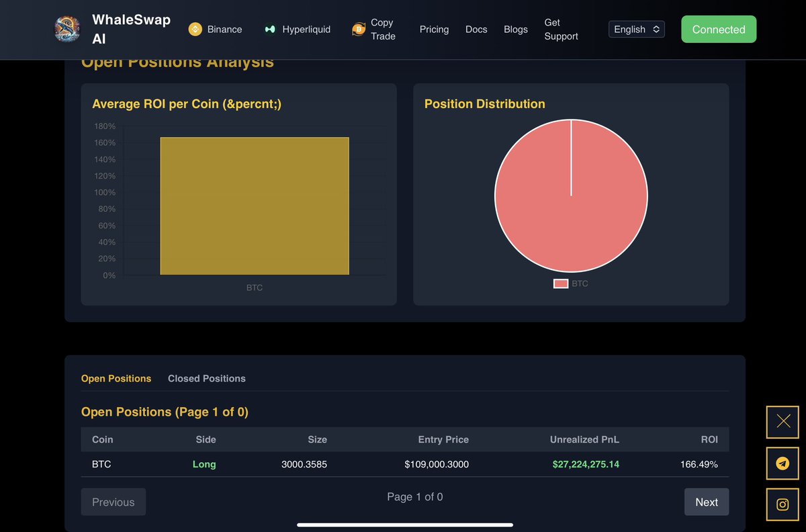
Task: Open the English language dropdown
Action: [x=637, y=29]
